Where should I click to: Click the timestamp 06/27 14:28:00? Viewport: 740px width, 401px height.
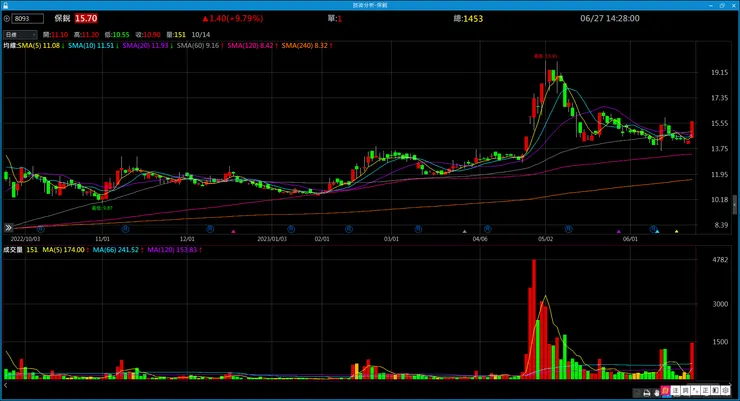click(x=610, y=18)
